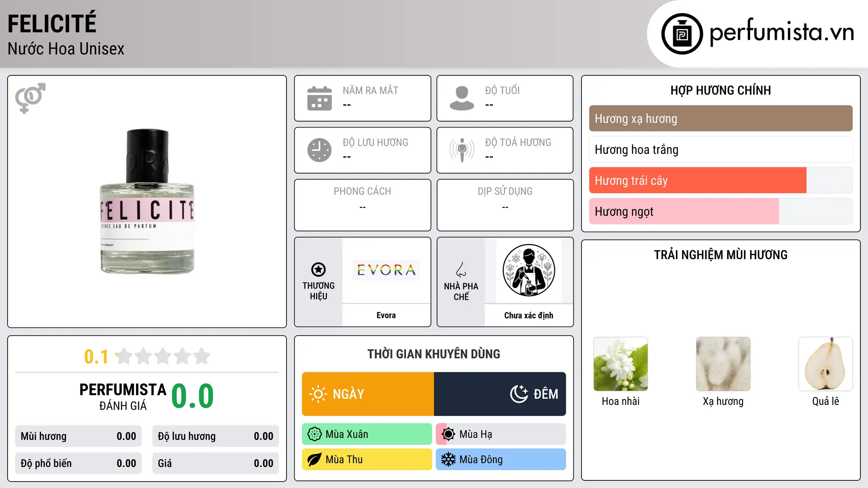Click the sun icon for Mùa Hạ
Image resolution: width=868 pixels, height=488 pixels.
[448, 434]
